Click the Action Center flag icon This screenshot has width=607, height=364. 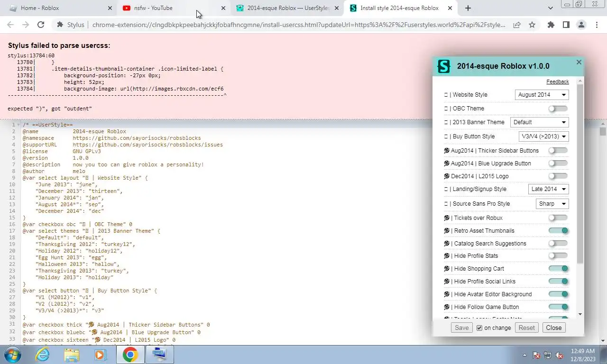(x=537, y=355)
